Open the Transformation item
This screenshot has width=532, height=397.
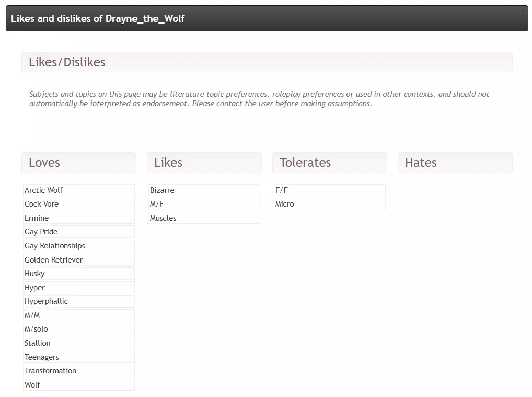pyautogui.click(x=79, y=371)
